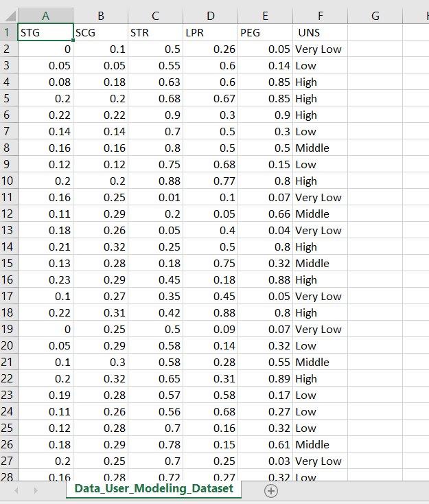The width and height of the screenshot is (429, 504).
Task: Select row 8 header
Action: (x=9, y=148)
